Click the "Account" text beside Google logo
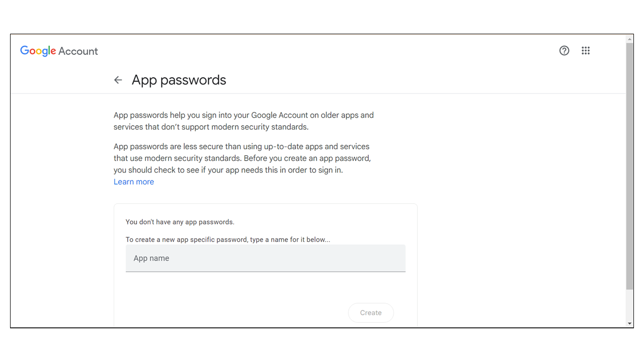The height and width of the screenshot is (362, 644). [x=78, y=51]
